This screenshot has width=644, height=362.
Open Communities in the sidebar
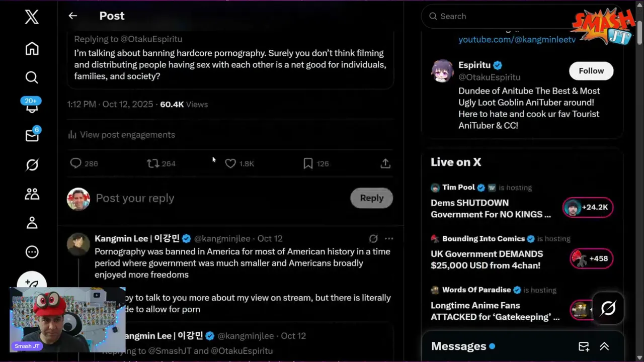click(32, 194)
